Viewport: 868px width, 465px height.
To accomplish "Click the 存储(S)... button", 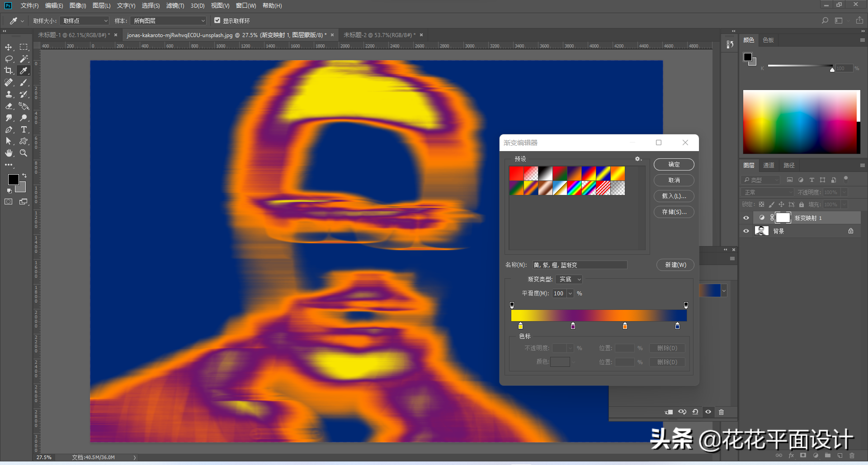I will tap(674, 212).
